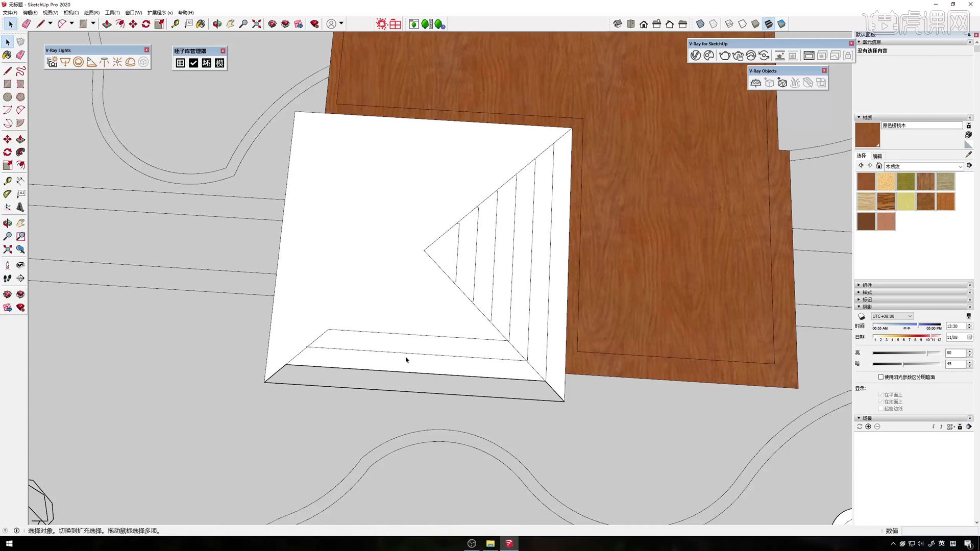
Task: Show the V-Ray Frame Buffer
Action: point(808,56)
